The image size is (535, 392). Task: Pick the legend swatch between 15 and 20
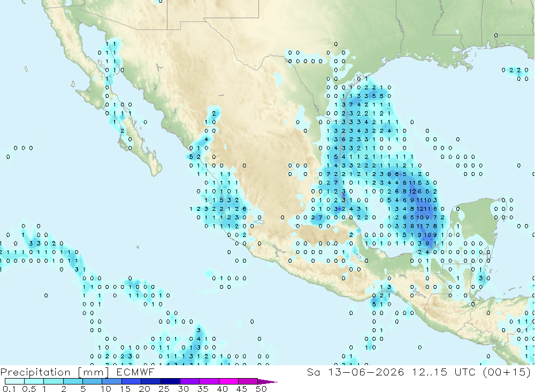pyautogui.click(x=132, y=381)
